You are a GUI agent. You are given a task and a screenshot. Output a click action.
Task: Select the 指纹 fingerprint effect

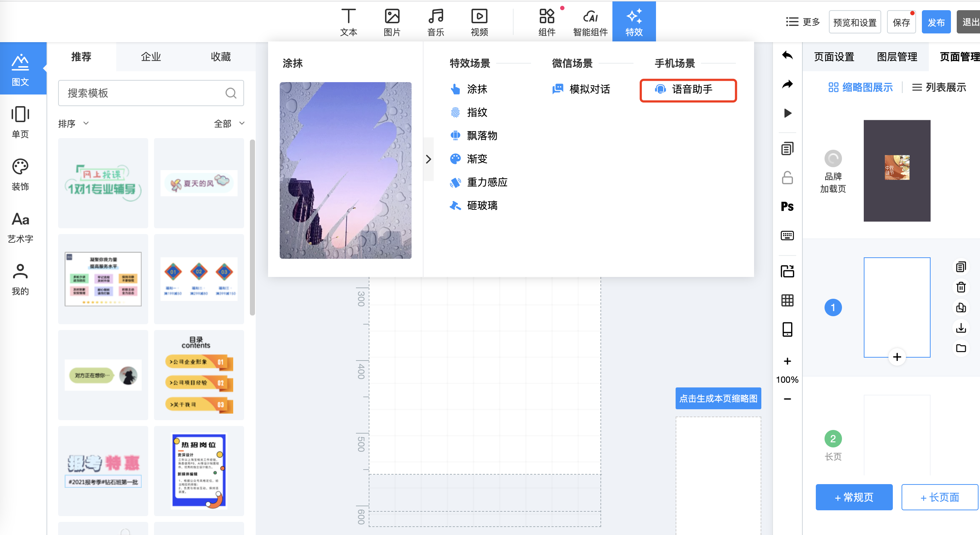tap(468, 112)
